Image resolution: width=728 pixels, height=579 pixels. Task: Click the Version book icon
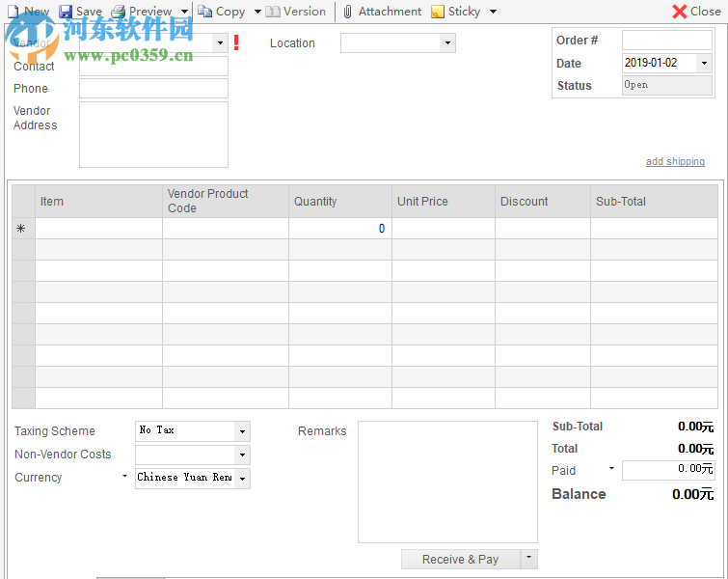(x=273, y=12)
